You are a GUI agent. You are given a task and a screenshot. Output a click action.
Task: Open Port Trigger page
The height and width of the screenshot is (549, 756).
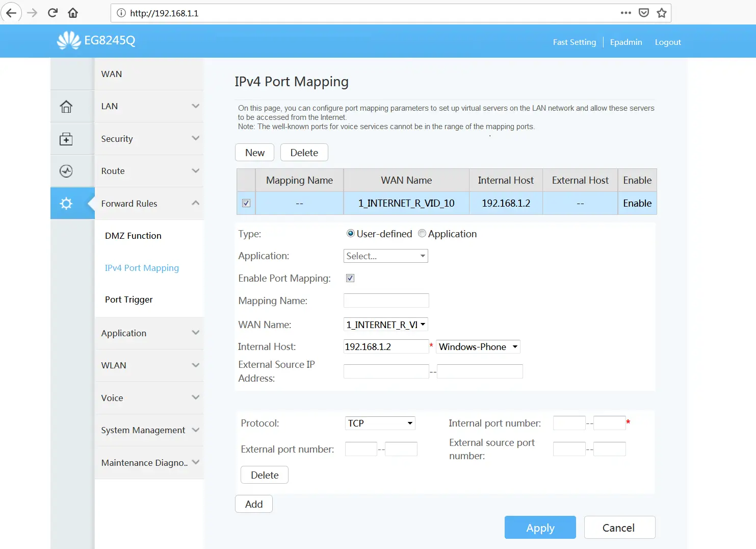point(128,300)
